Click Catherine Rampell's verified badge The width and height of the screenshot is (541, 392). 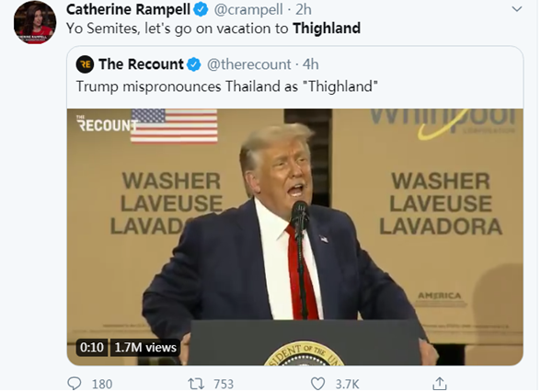coord(201,9)
